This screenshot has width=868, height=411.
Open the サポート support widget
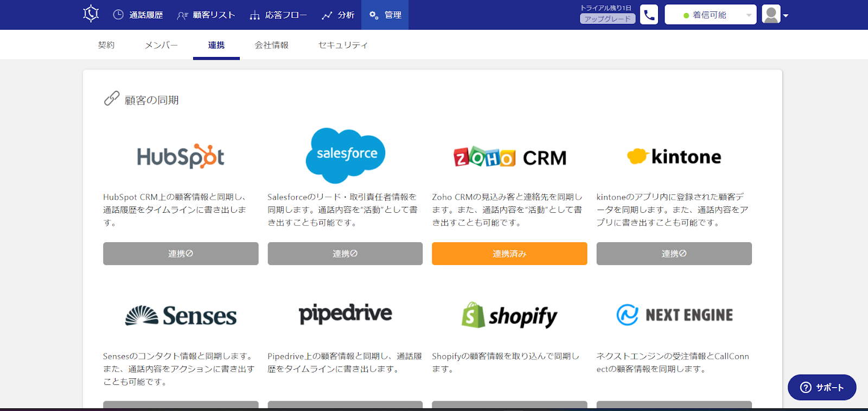tap(822, 387)
